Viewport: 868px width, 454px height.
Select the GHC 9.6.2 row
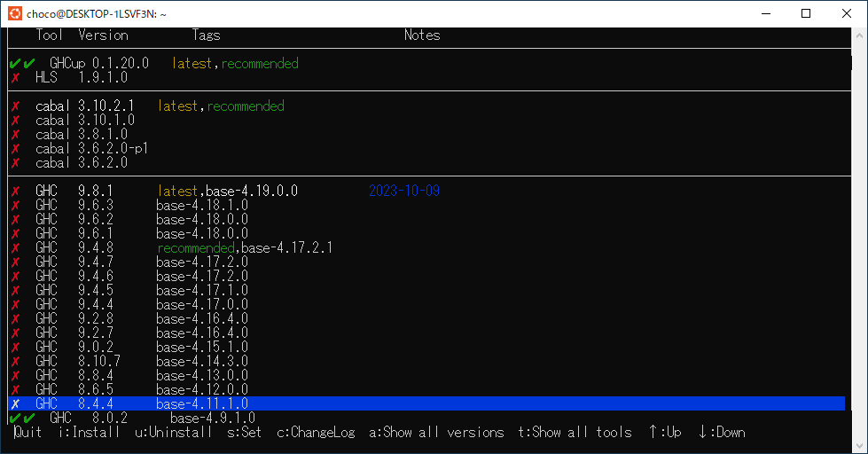430,219
